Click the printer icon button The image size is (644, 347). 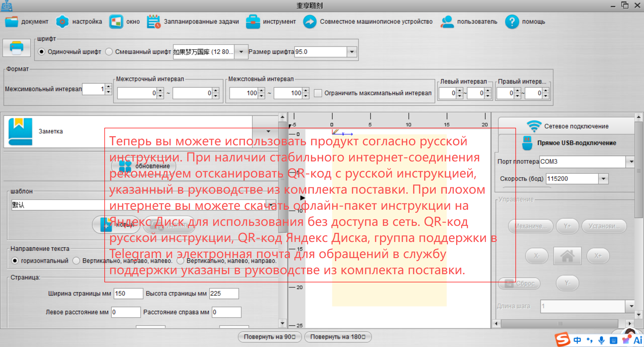point(17,48)
